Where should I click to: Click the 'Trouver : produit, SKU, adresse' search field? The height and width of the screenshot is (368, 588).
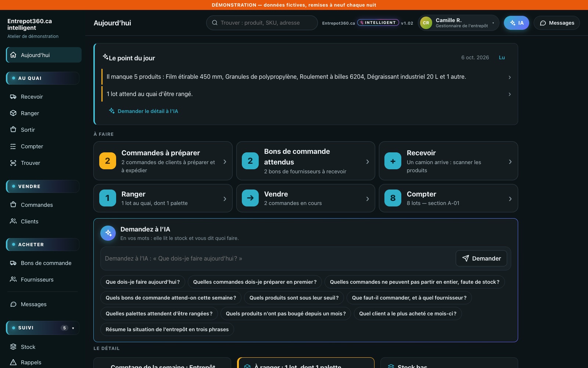pos(262,23)
